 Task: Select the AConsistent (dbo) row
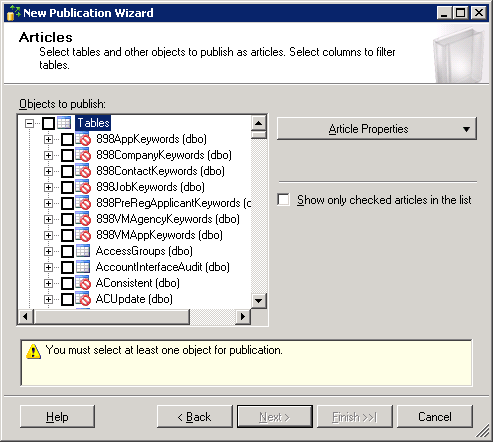tap(138, 283)
